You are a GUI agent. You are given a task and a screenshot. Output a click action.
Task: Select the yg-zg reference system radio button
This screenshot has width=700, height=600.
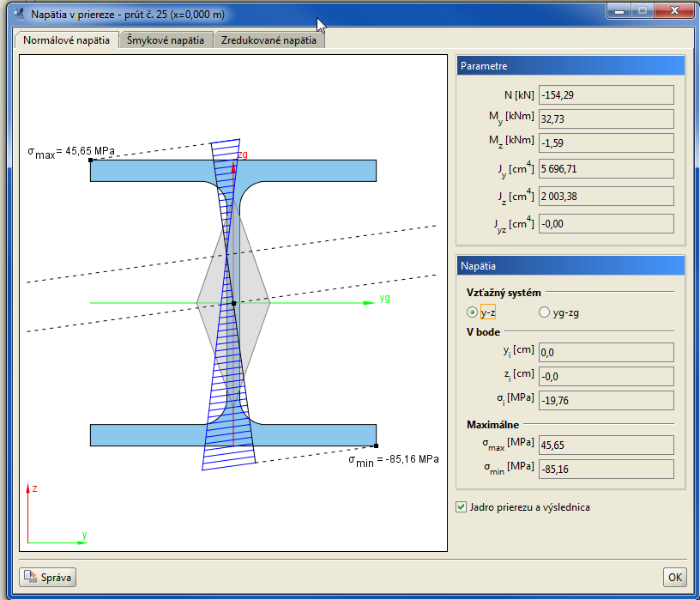click(544, 312)
